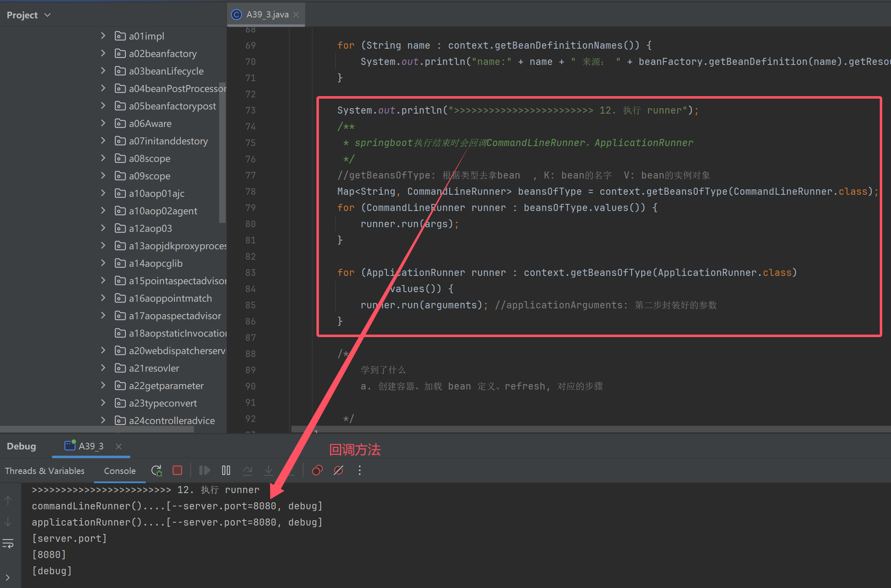The height and width of the screenshot is (588, 891).
Task: Select the a21resovler folder icon
Action: pyautogui.click(x=120, y=368)
